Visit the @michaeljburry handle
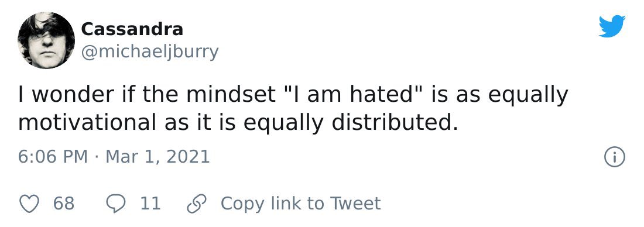 click(150, 51)
